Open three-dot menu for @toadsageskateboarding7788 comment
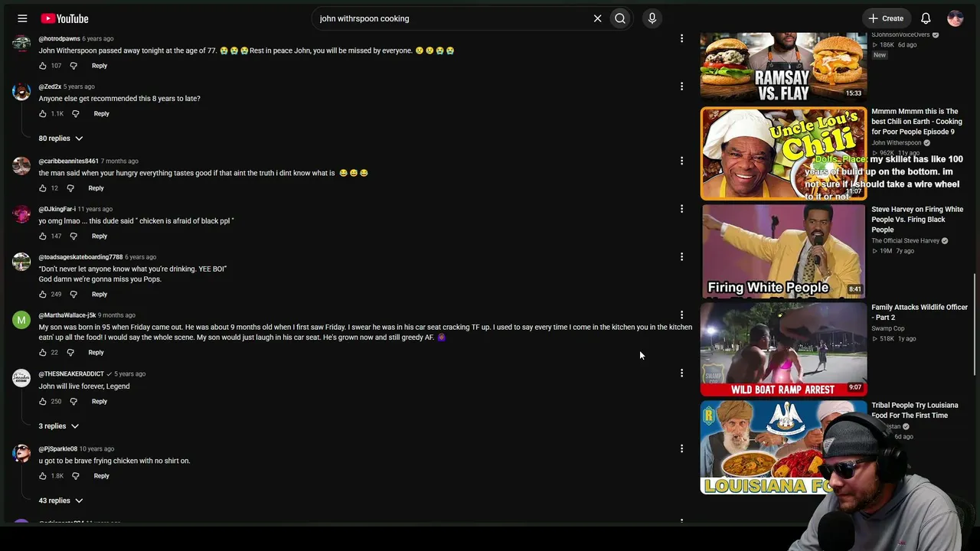Viewport: 980px width, 551px height. click(x=681, y=257)
